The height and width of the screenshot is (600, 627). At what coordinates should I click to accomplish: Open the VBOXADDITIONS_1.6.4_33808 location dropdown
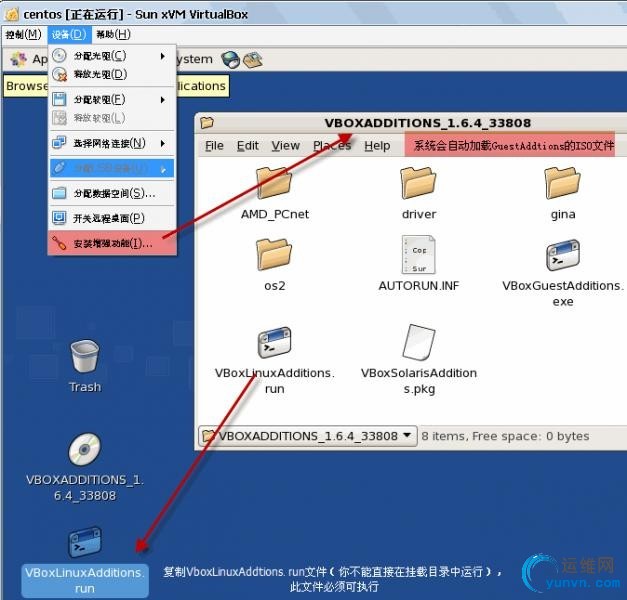tap(308, 436)
